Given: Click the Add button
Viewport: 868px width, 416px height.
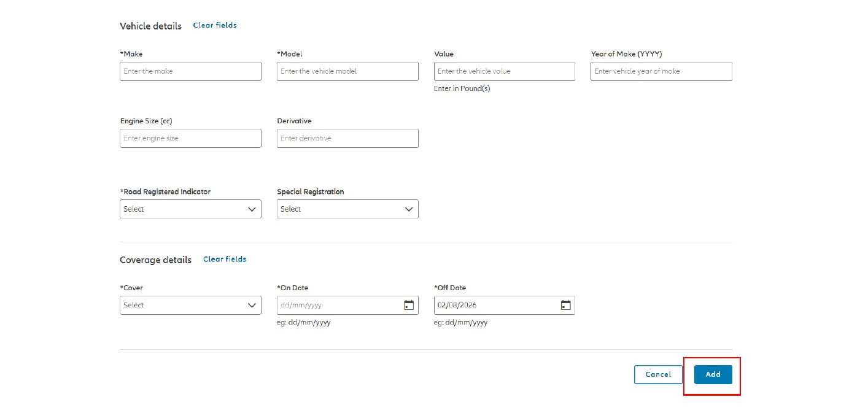Looking at the screenshot, I should click(713, 374).
